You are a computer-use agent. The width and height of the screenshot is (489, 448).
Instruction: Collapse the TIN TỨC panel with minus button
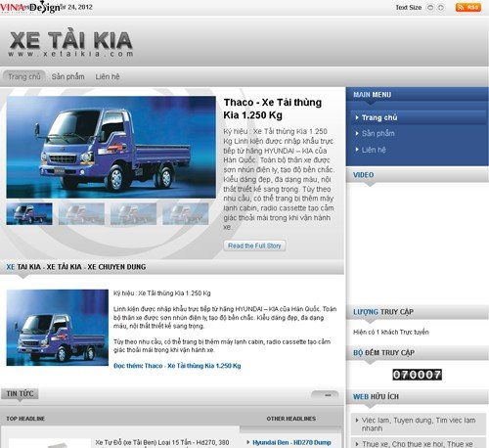tap(325, 395)
